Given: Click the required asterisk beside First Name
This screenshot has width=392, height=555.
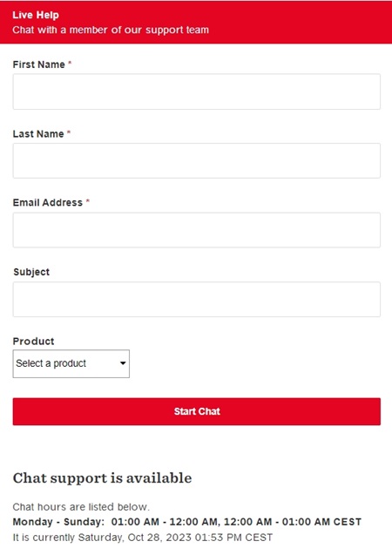Looking at the screenshot, I should point(70,63).
